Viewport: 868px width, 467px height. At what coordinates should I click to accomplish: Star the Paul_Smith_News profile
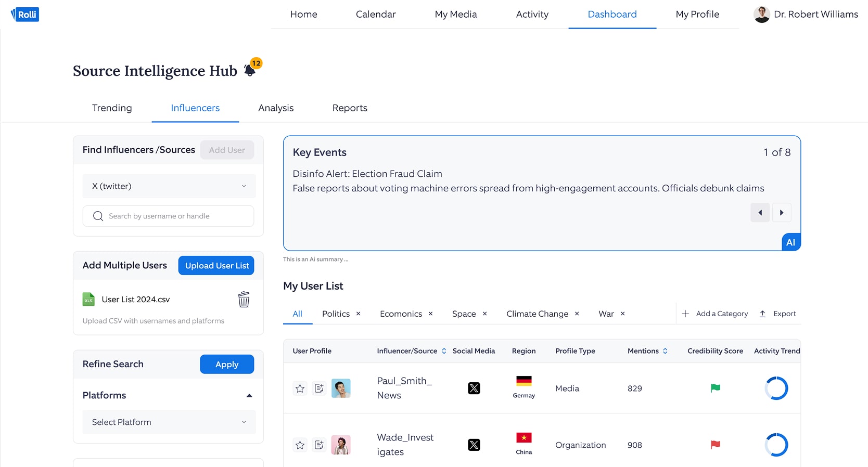point(300,388)
